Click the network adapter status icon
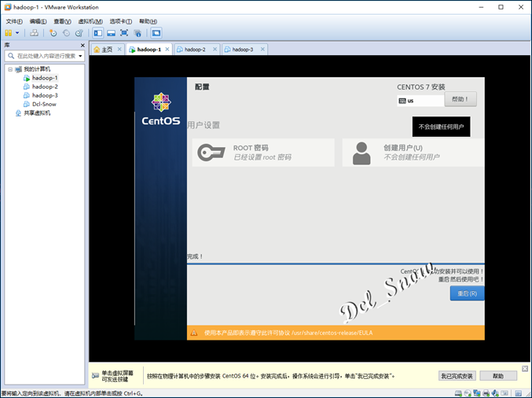The width and height of the screenshot is (532, 398). [x=477, y=393]
